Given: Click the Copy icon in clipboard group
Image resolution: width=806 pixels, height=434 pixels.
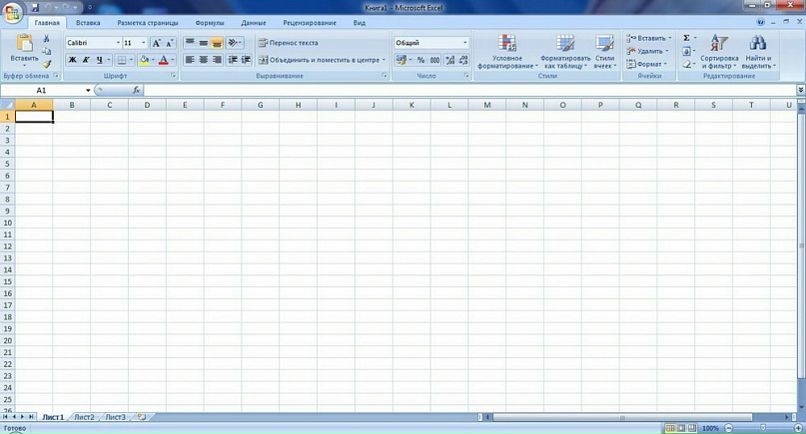Looking at the screenshot, I should click(x=46, y=51).
